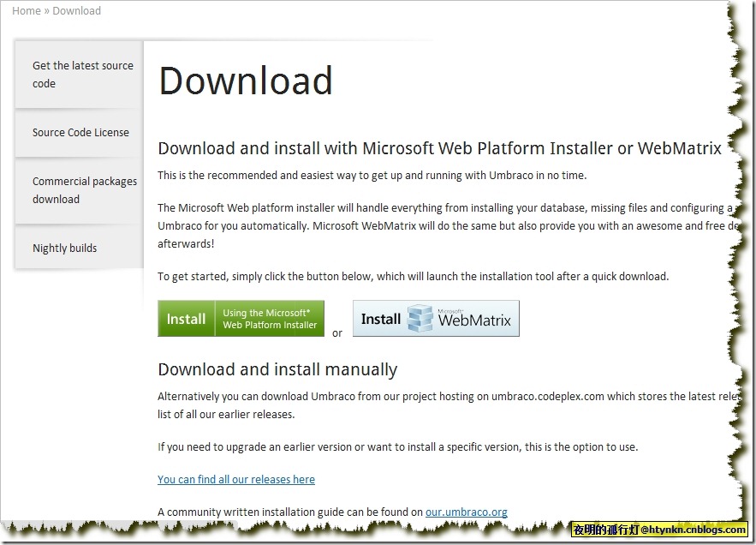Click the text 'If you need to upgrade an earlier version'
Viewport: 756px width, 545px height.
click(x=254, y=447)
